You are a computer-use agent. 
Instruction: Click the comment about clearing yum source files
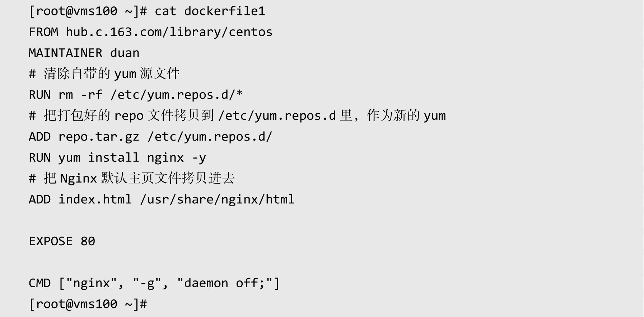[104, 74]
